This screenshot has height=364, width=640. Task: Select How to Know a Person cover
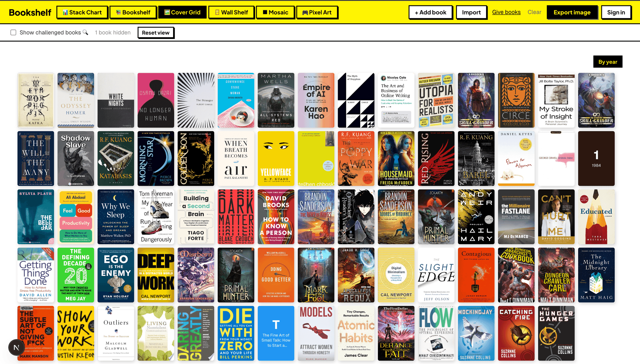tap(276, 217)
